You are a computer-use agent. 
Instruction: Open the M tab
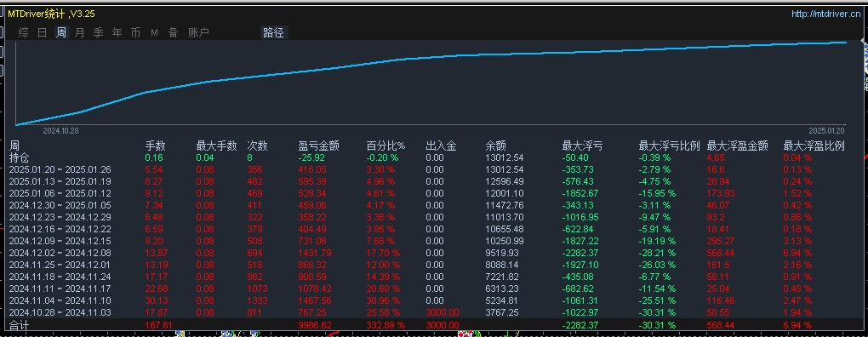pos(154,33)
